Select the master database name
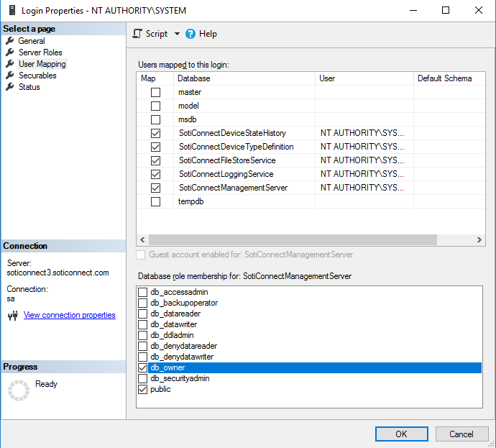The image size is (496, 448). 190,92
